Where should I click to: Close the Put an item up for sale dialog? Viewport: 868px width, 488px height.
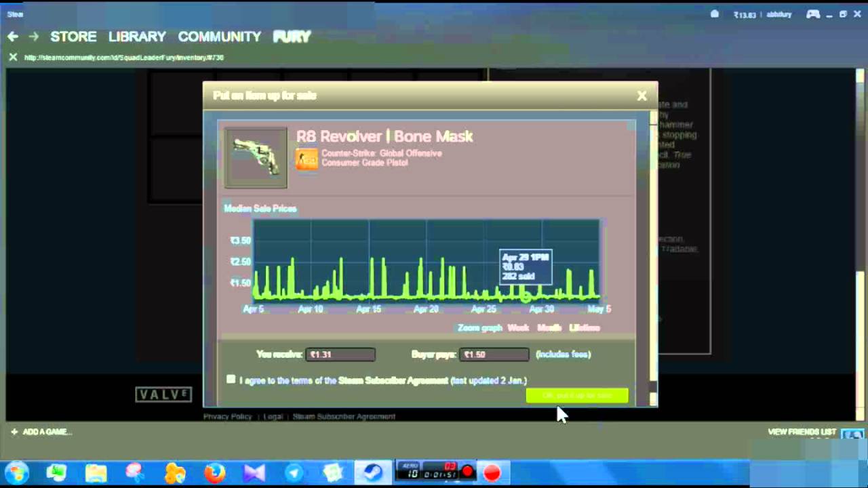(x=642, y=96)
